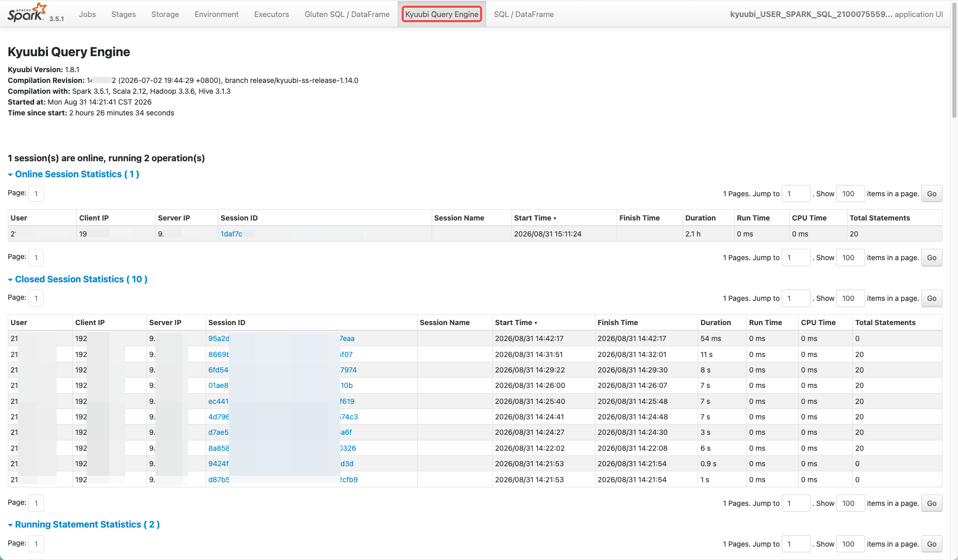Sort closed sessions by Start Time
The width and height of the screenshot is (958, 560).
click(x=516, y=323)
